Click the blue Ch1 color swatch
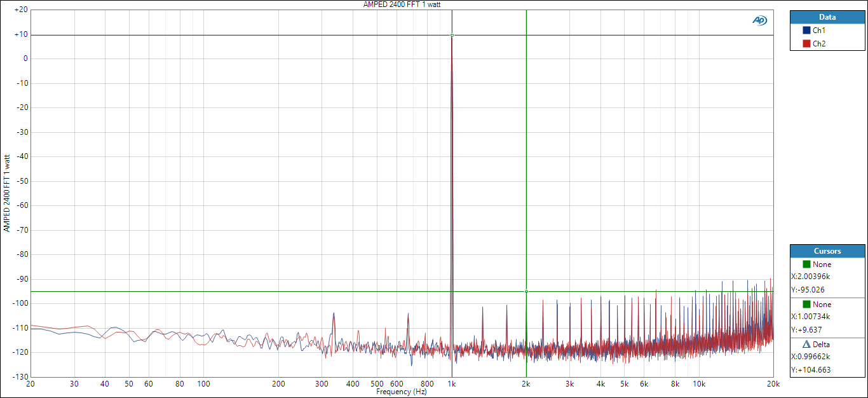The image size is (868, 398). click(806, 31)
